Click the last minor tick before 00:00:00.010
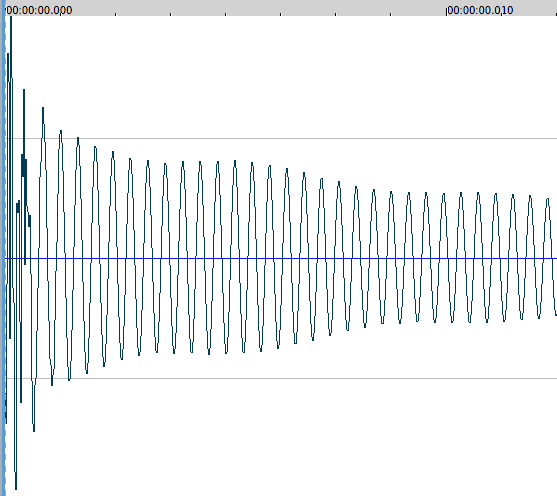The height and width of the screenshot is (496, 557). 391,14
